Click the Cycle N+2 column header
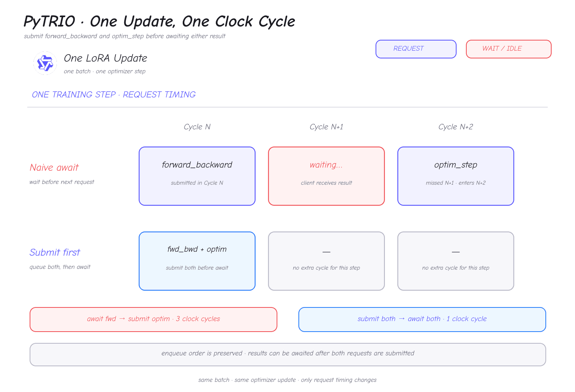Viewport: 575px width, 392px height. 456,127
